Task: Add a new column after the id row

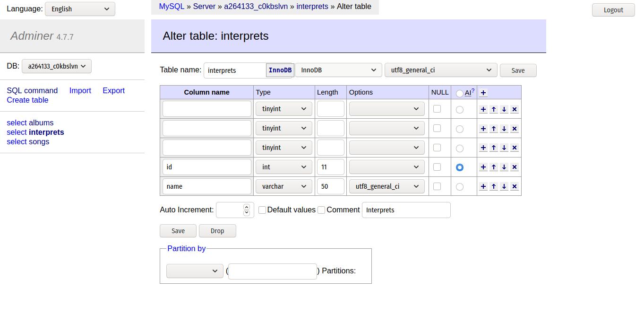Action: 483,167
